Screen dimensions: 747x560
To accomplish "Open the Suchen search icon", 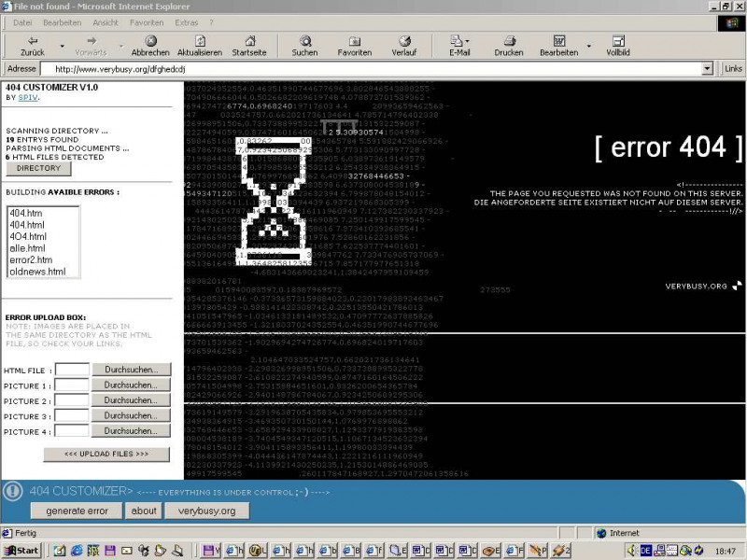I will 305,41.
